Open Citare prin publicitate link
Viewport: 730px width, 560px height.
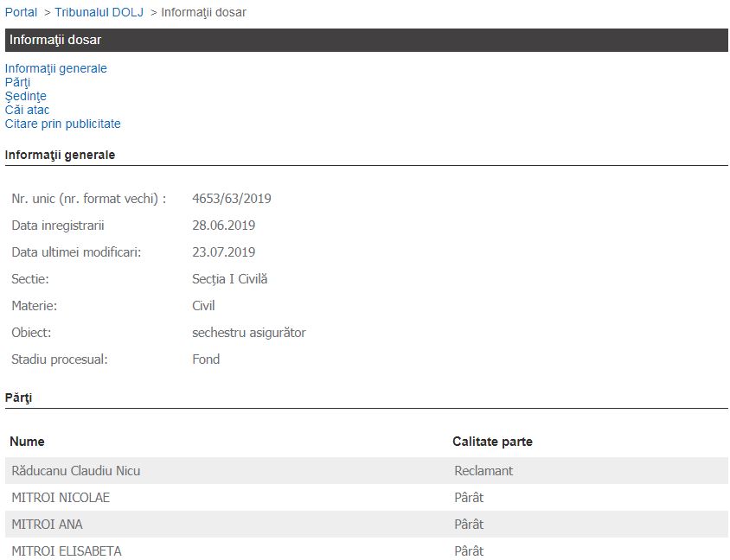(x=62, y=124)
